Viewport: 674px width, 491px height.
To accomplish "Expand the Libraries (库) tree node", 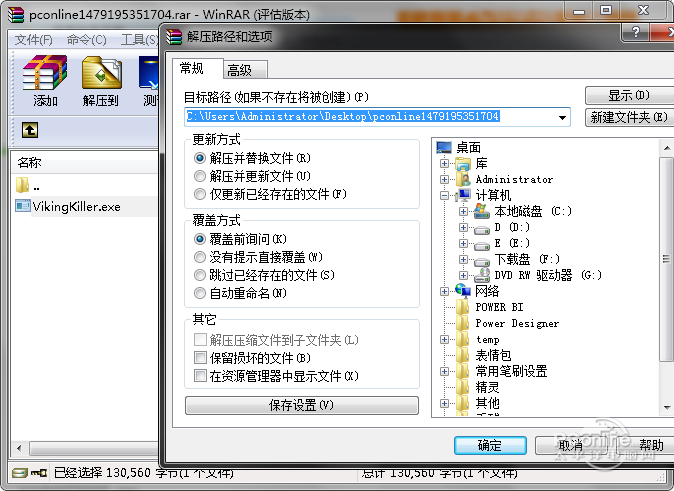I will point(444,163).
